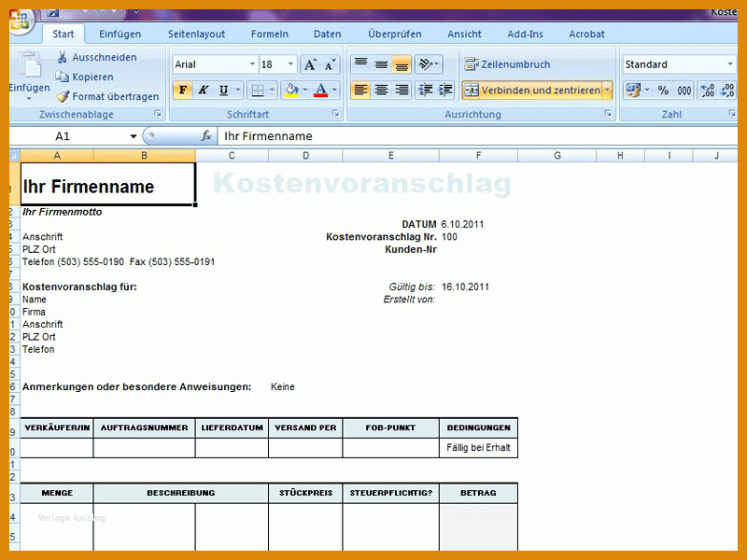Open accounting number format icon
The height and width of the screenshot is (560, 747).
pos(633,90)
